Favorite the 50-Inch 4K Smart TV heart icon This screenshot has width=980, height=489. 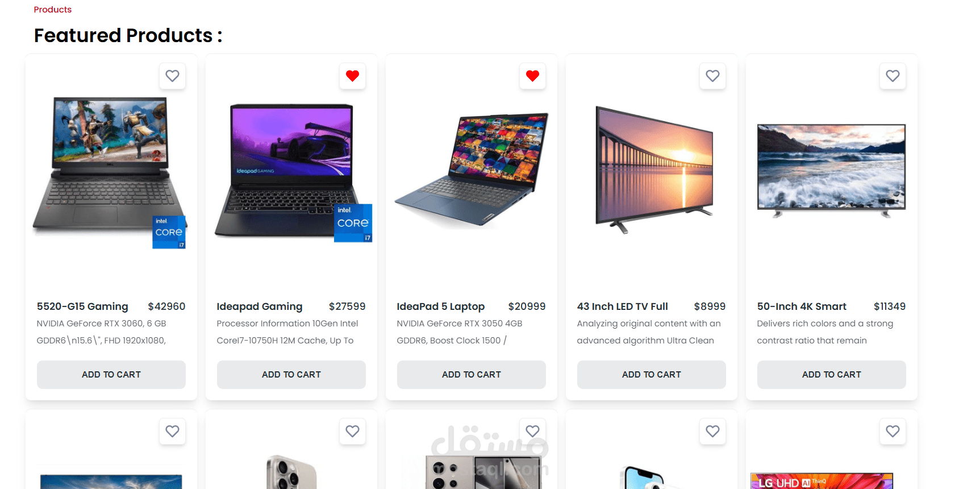[x=893, y=76]
